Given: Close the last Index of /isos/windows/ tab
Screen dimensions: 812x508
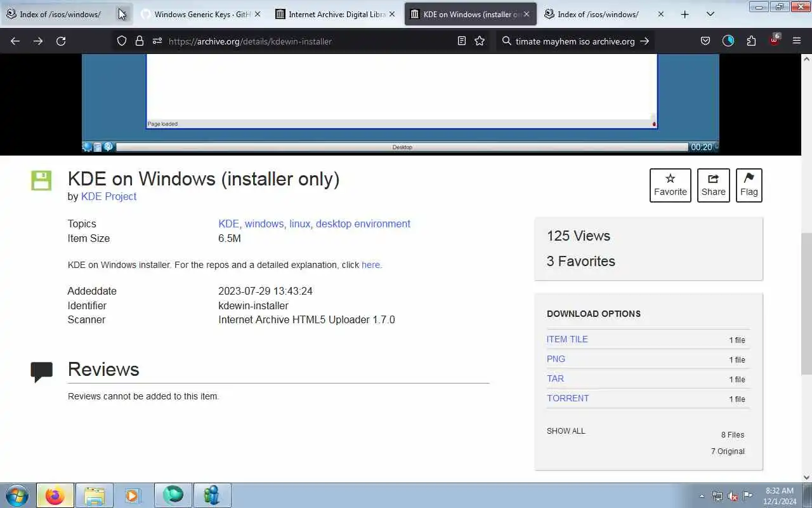Looking at the screenshot, I should [660, 14].
